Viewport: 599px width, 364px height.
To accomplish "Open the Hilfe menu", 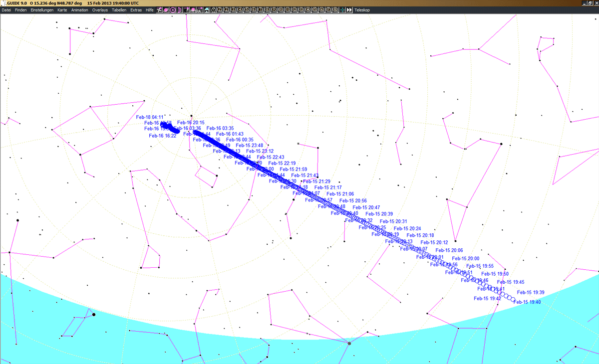I will [x=149, y=10].
